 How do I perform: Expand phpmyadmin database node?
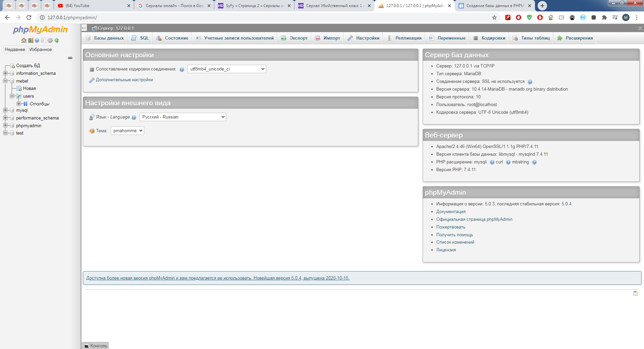click(x=5, y=126)
